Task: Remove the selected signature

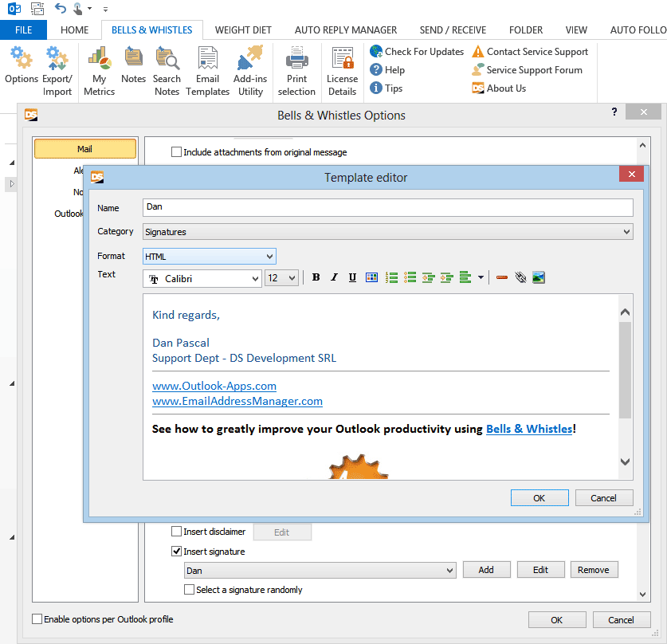Action: [594, 570]
